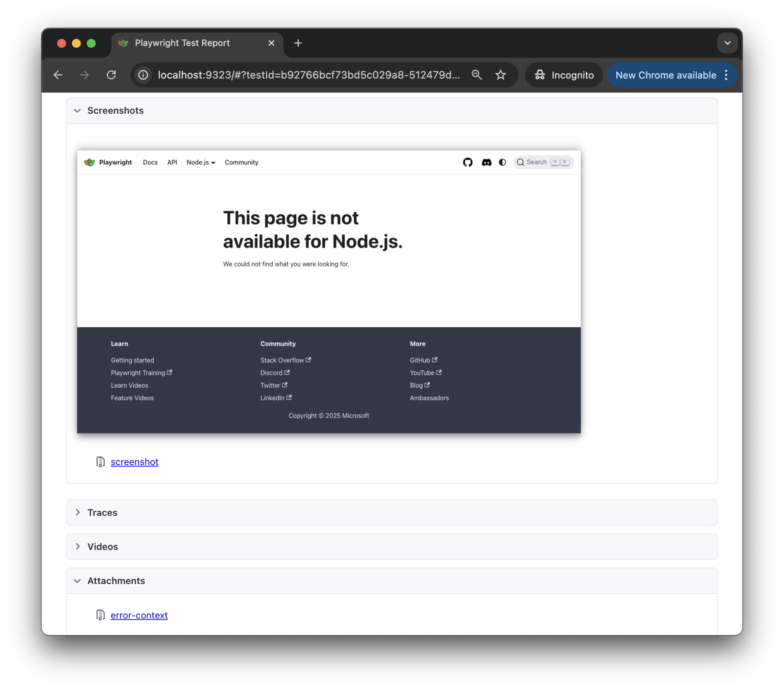Open the error-context attachment link
This screenshot has height=690, width=784.
coord(139,615)
